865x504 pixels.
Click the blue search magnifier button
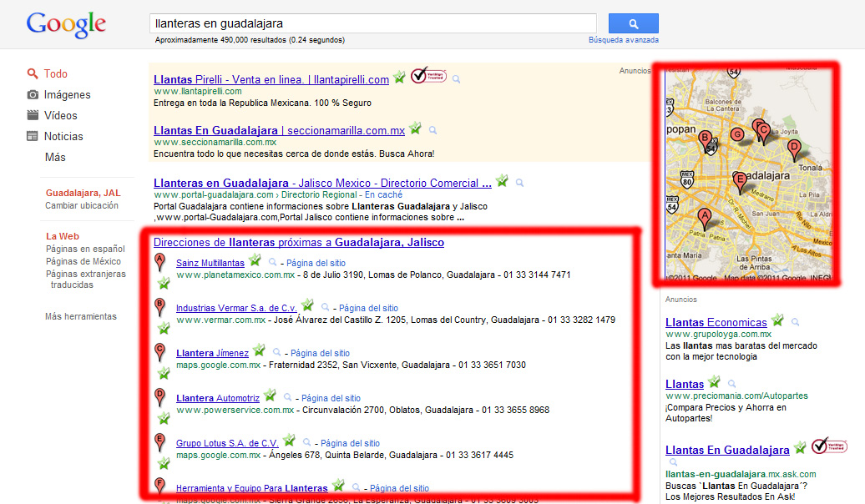(633, 23)
